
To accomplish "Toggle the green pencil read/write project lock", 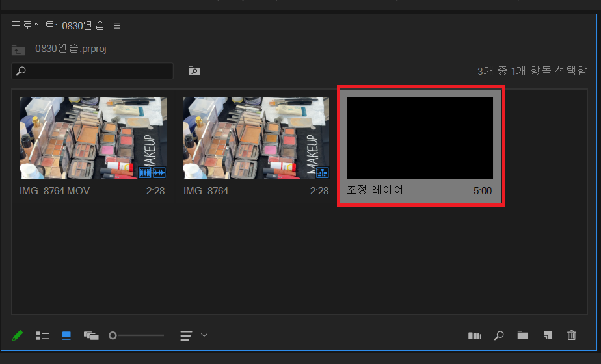I will coord(18,335).
